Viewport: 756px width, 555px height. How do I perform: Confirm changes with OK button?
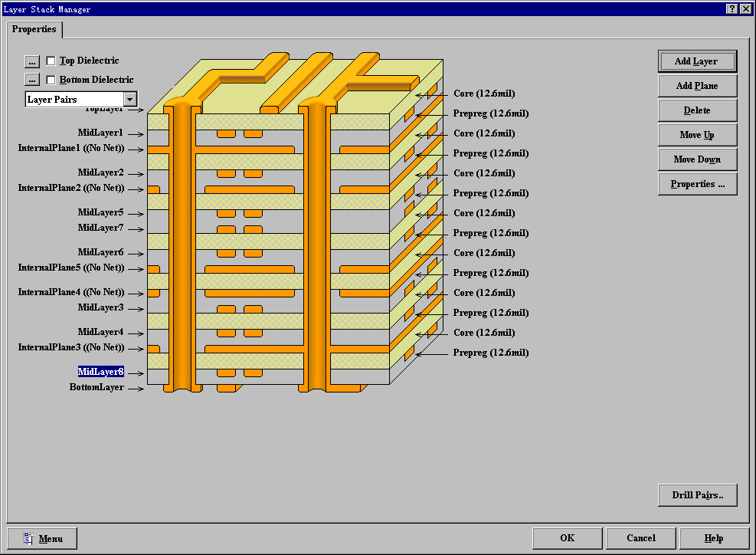click(567, 538)
